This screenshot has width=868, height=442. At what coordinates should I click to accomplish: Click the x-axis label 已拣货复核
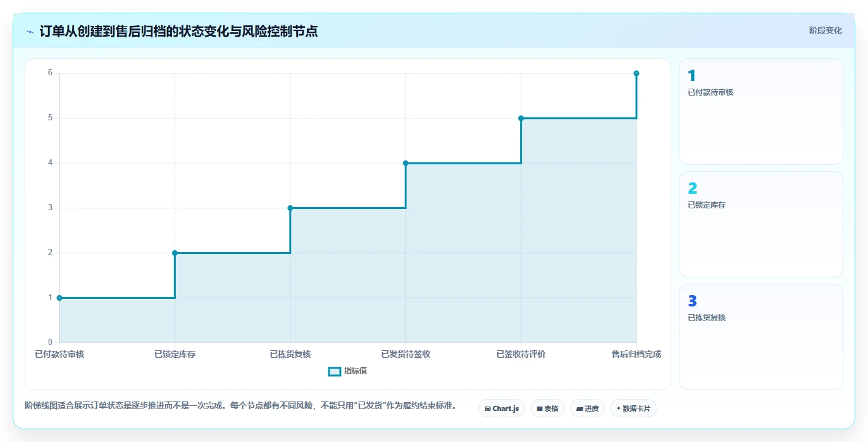[x=290, y=355]
